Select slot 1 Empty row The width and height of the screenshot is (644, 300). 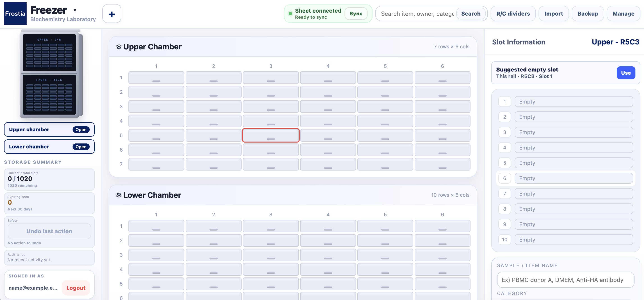566,102
